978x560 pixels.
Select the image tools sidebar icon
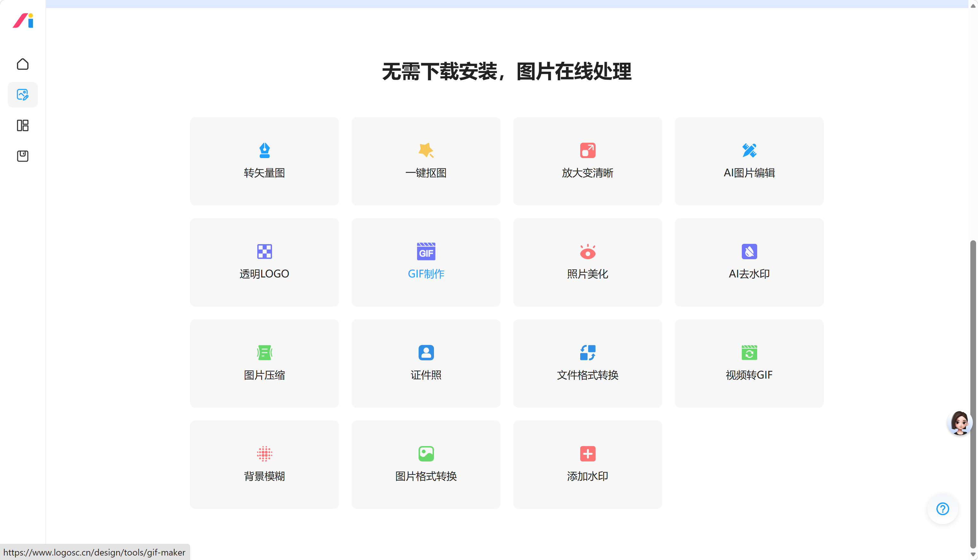[23, 95]
